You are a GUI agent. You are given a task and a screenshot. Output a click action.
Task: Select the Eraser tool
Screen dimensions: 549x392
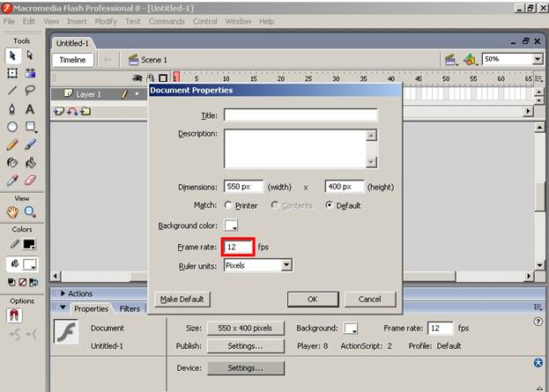(31, 181)
